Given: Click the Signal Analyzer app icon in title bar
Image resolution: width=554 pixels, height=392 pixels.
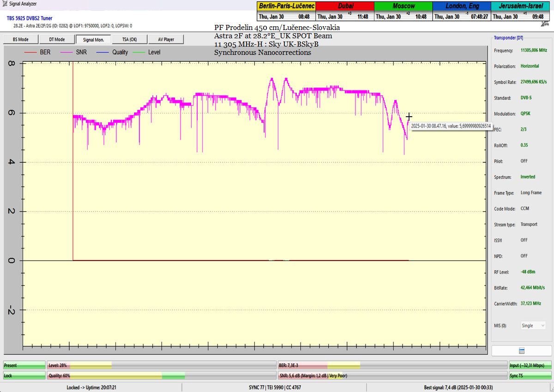Looking at the screenshot, I should click(x=5, y=4).
